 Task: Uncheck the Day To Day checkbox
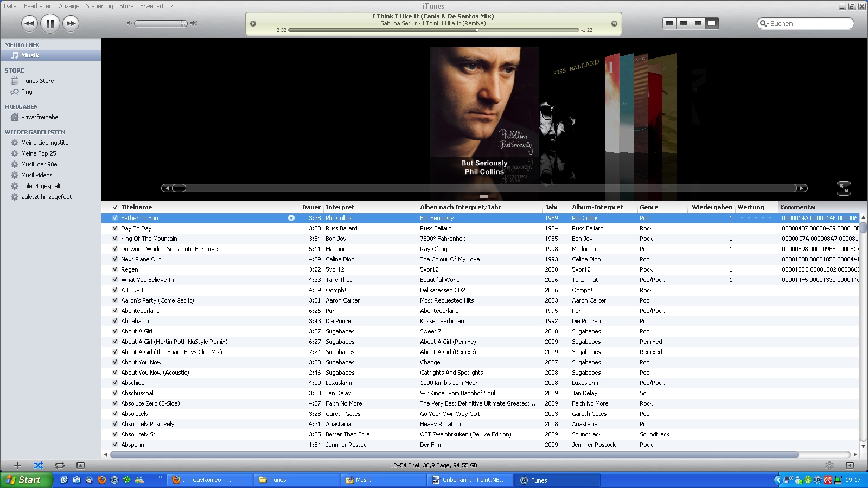pyautogui.click(x=115, y=228)
